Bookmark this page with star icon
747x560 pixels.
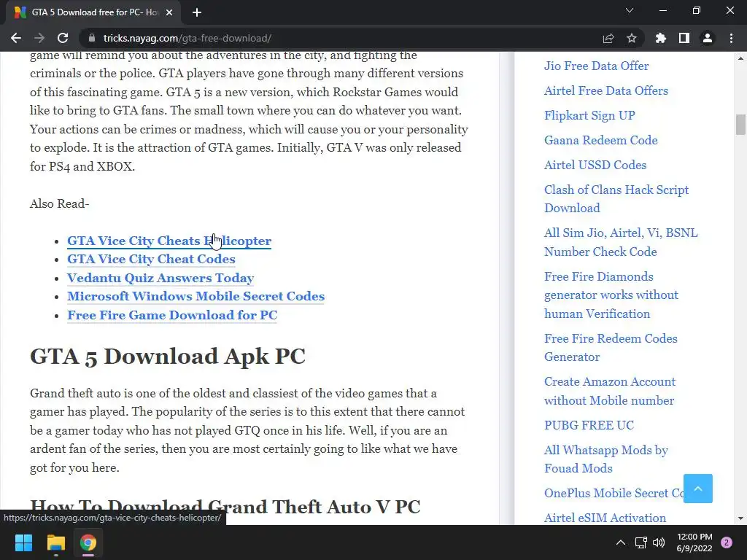click(x=632, y=38)
